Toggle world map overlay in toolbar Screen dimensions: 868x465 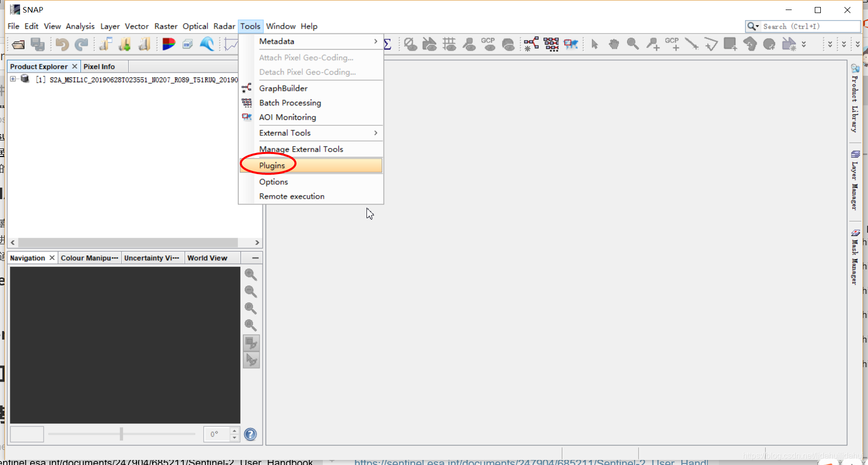click(508, 45)
